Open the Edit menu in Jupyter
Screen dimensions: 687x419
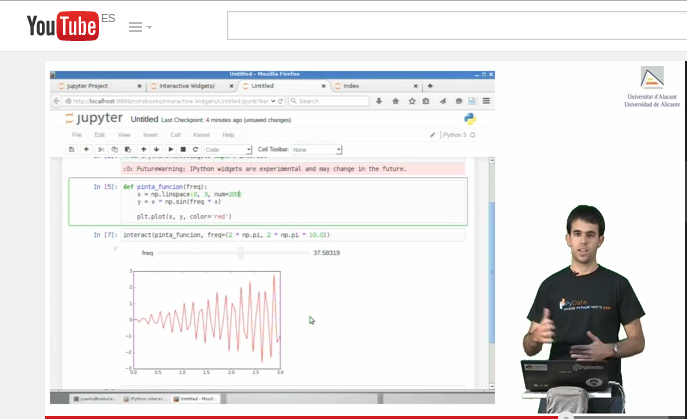[100, 135]
